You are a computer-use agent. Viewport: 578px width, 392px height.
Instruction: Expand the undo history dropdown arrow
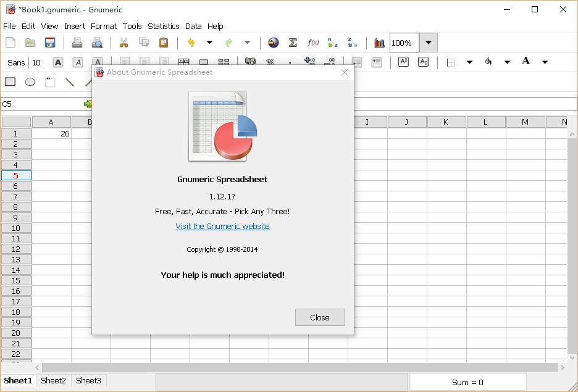[x=209, y=43]
